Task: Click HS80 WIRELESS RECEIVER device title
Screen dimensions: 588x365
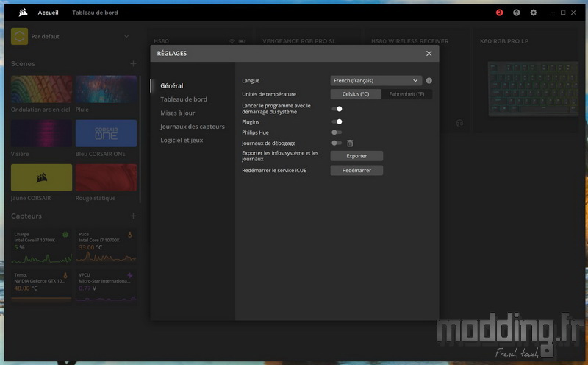Action: pyautogui.click(x=410, y=41)
